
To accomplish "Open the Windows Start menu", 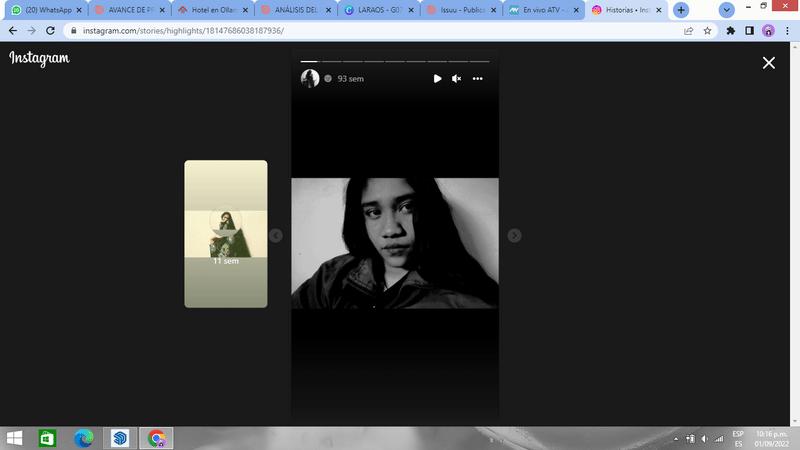I will pyautogui.click(x=14, y=438).
